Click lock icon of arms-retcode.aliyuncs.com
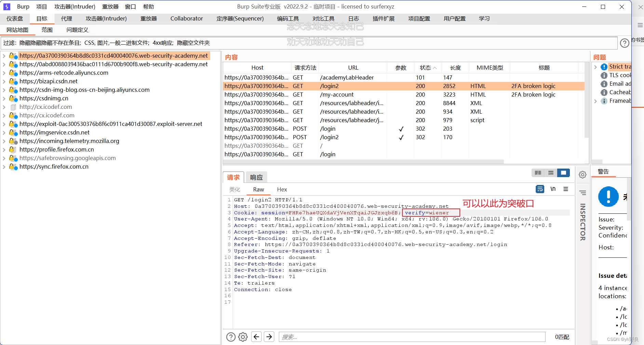This screenshot has height=345, width=644. (x=13, y=73)
